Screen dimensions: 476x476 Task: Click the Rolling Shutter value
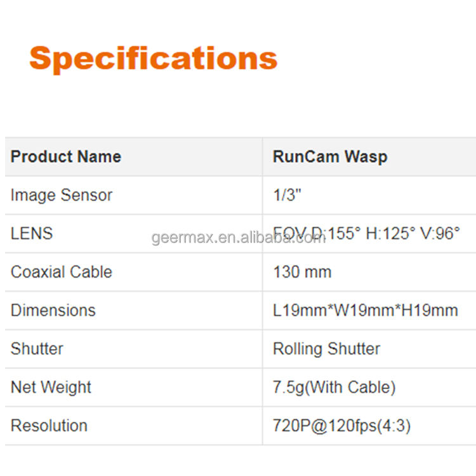click(326, 348)
